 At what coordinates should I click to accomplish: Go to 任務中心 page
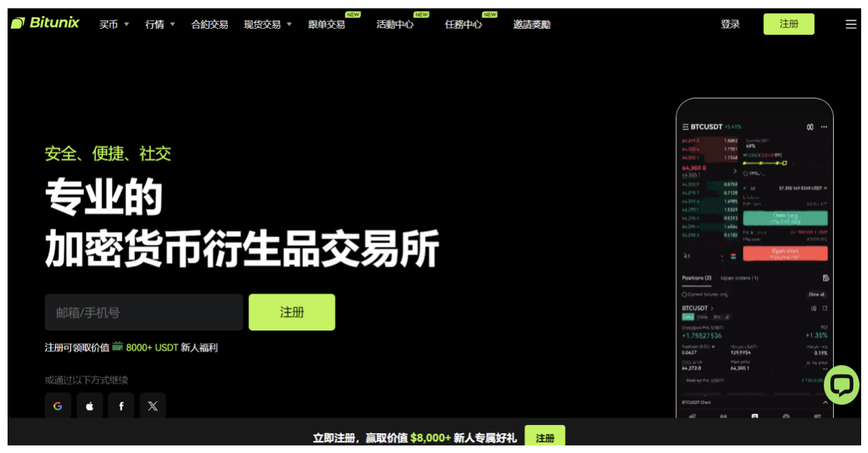click(x=464, y=24)
